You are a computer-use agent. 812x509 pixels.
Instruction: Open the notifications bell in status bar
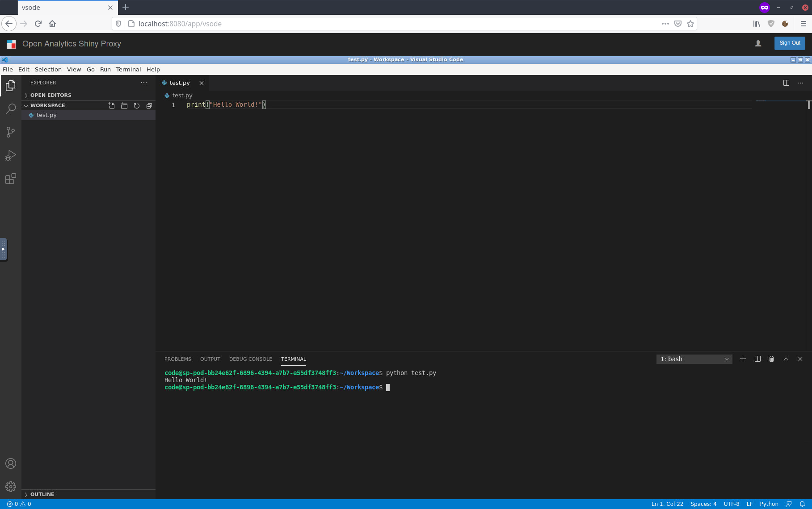click(x=802, y=504)
